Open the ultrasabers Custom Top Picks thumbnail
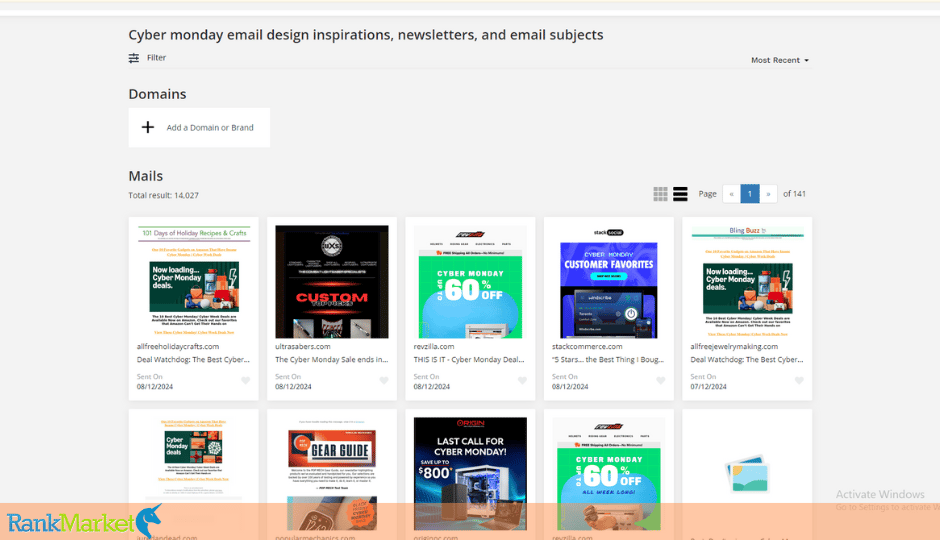940x540 pixels. point(332,282)
